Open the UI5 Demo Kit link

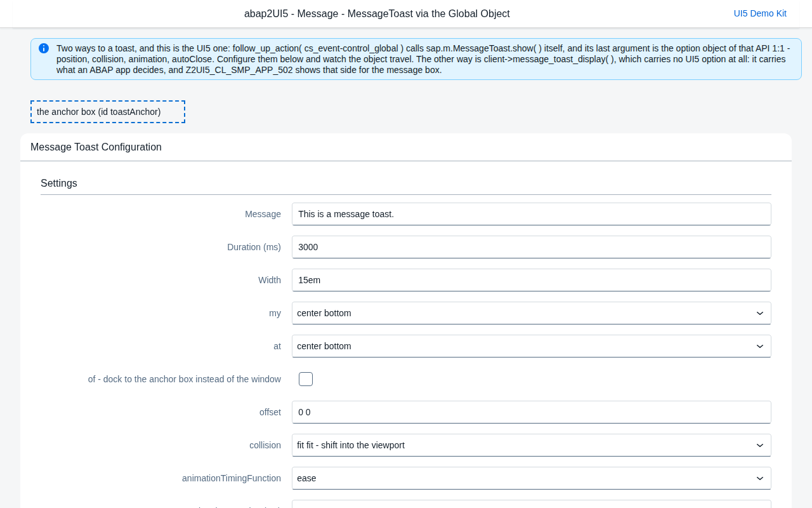point(760,13)
